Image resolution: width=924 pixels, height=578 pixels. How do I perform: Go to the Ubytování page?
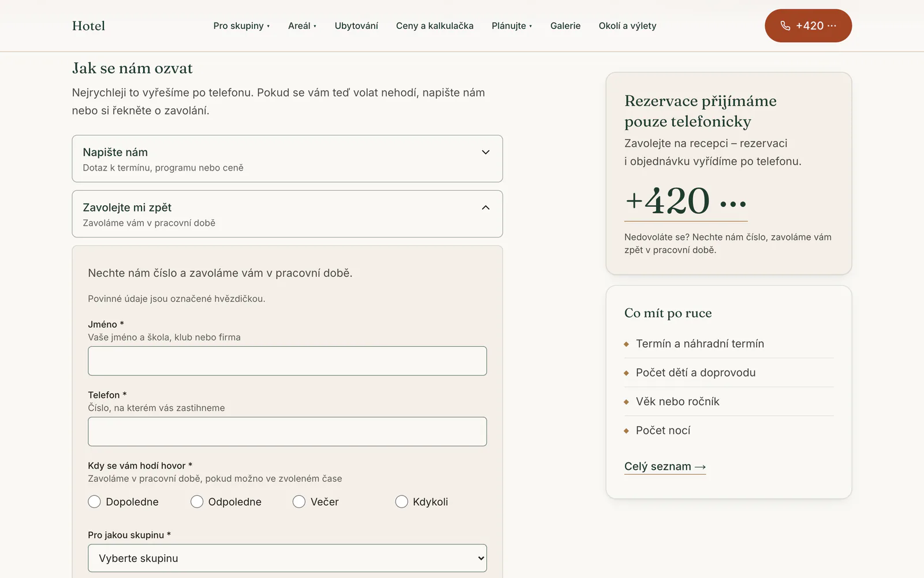(356, 25)
